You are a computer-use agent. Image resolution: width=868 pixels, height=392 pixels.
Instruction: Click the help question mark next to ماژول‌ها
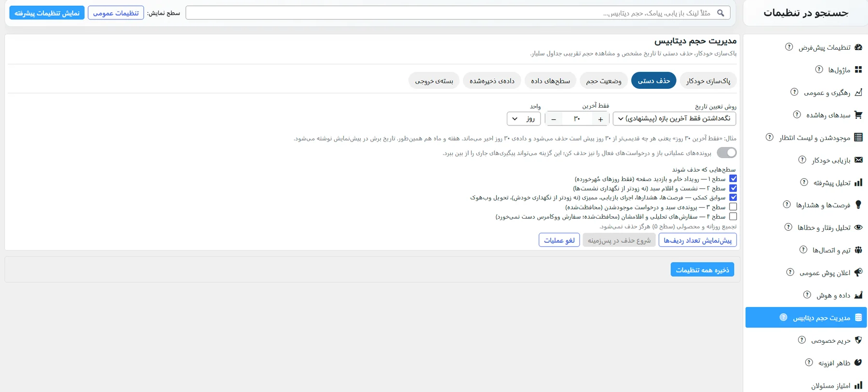[x=819, y=70]
